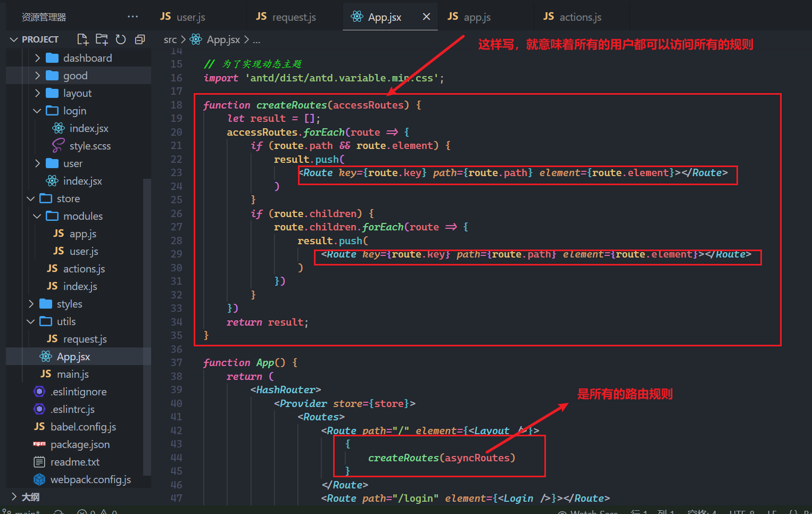This screenshot has width=812, height=514.
Task: Select App.jsx in the file tree
Action: [x=78, y=357]
